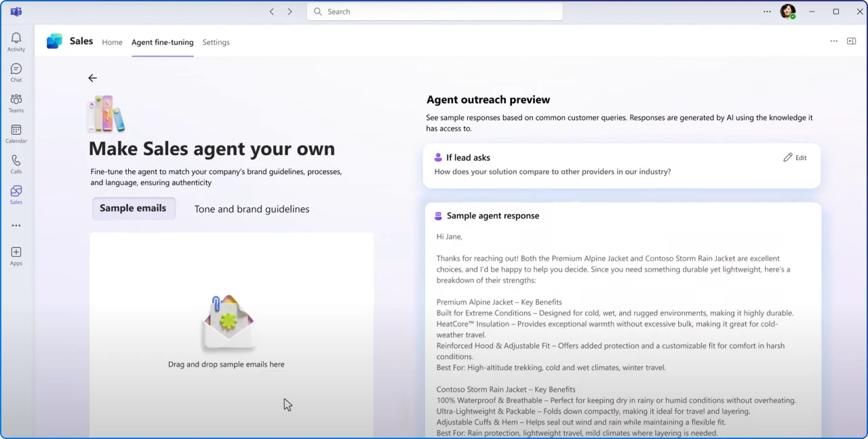Select the Sample emails tab
Image resolution: width=868 pixels, height=439 pixels.
pos(133,208)
